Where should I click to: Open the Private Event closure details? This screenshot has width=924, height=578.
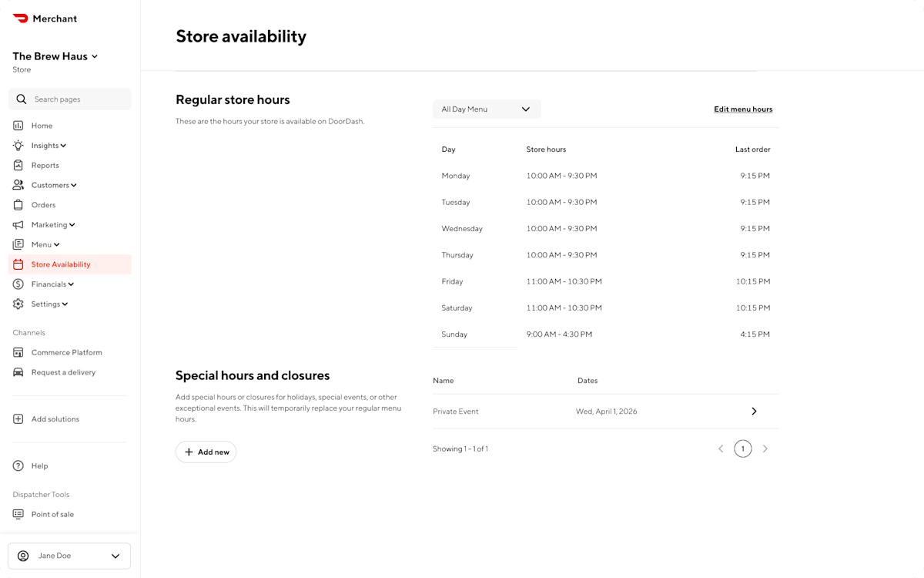754,411
